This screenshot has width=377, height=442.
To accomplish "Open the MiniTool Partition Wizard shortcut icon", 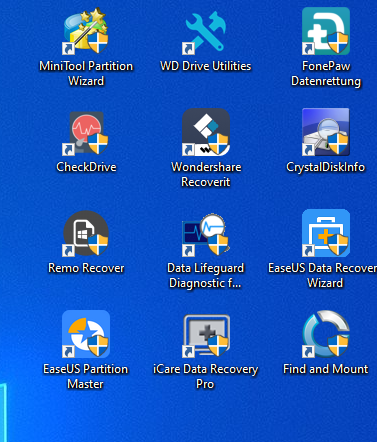I will 86,31.
